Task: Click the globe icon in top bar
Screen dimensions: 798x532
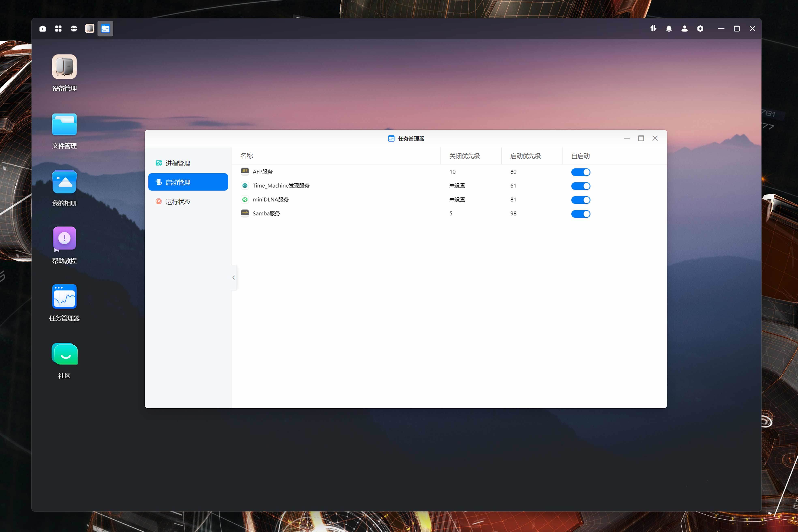Action: (74, 29)
